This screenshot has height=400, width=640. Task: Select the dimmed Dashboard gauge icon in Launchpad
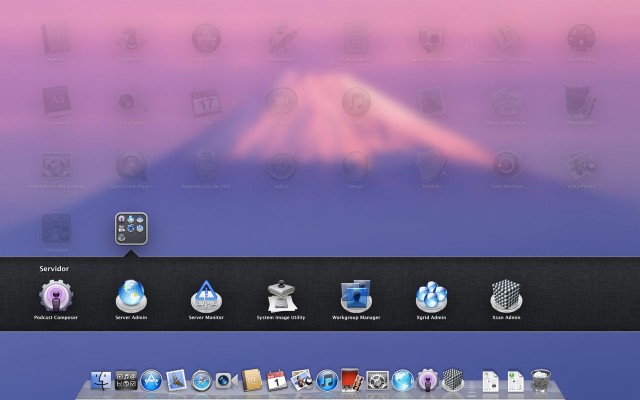coord(581,39)
